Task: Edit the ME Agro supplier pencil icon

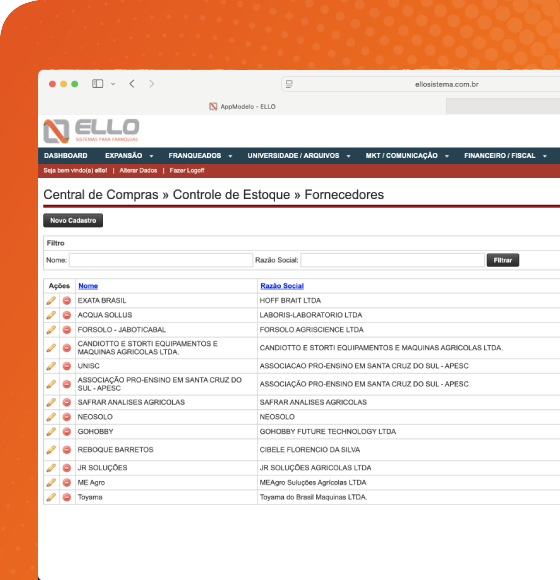Action: tap(51, 482)
